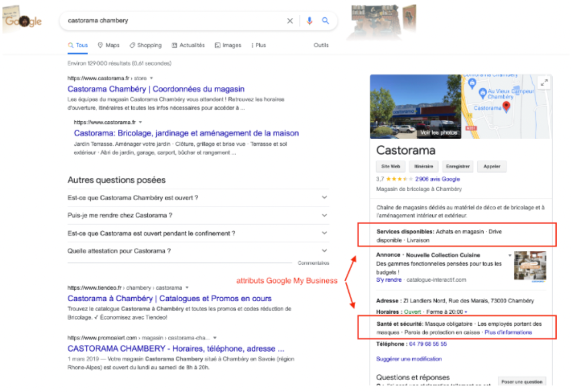The height and width of the screenshot is (392, 571).
Task: Open Images via its picture icon
Action: [x=219, y=45]
